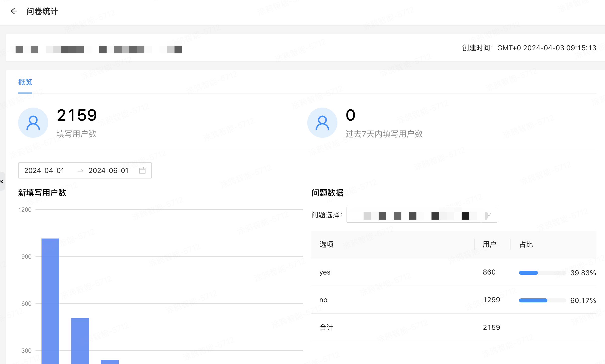The height and width of the screenshot is (364, 605).
Task: Click the large 2159 填写用户数 figure
Action: coord(77,115)
